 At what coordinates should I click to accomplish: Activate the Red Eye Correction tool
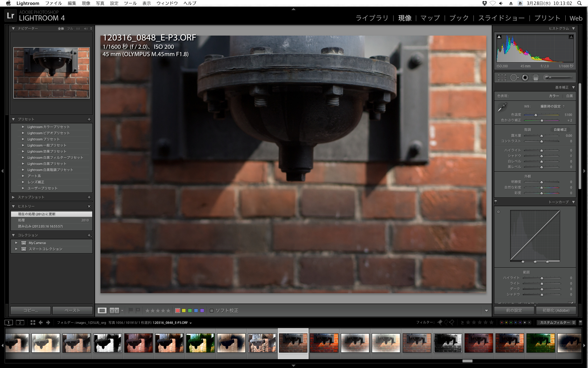tap(525, 78)
